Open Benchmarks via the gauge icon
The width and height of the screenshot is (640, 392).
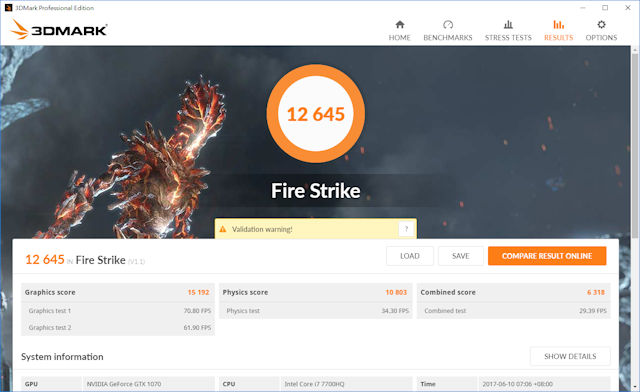pos(448,24)
